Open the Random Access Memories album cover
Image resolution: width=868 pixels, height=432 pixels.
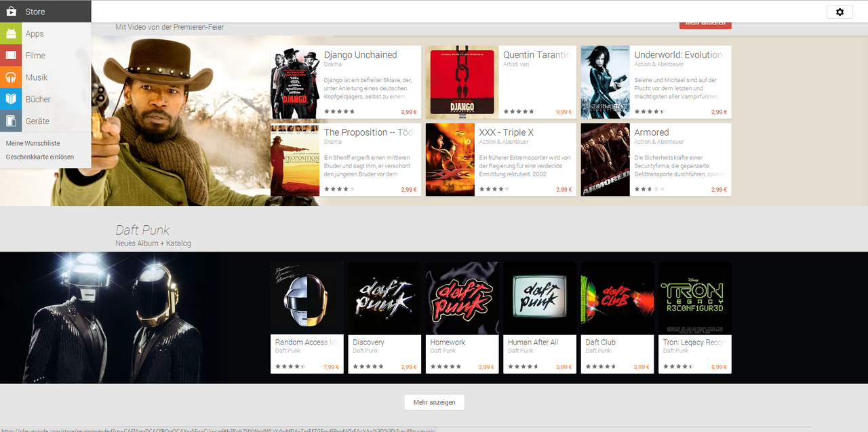coord(307,298)
